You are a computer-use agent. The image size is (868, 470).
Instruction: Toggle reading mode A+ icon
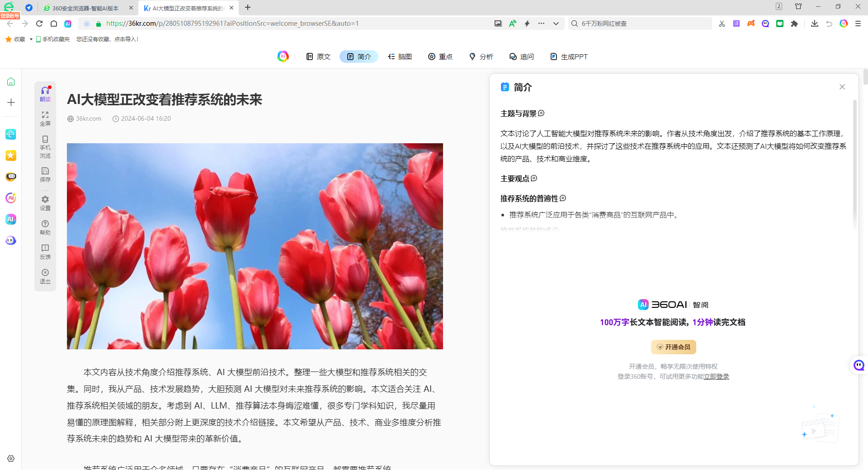click(x=513, y=23)
